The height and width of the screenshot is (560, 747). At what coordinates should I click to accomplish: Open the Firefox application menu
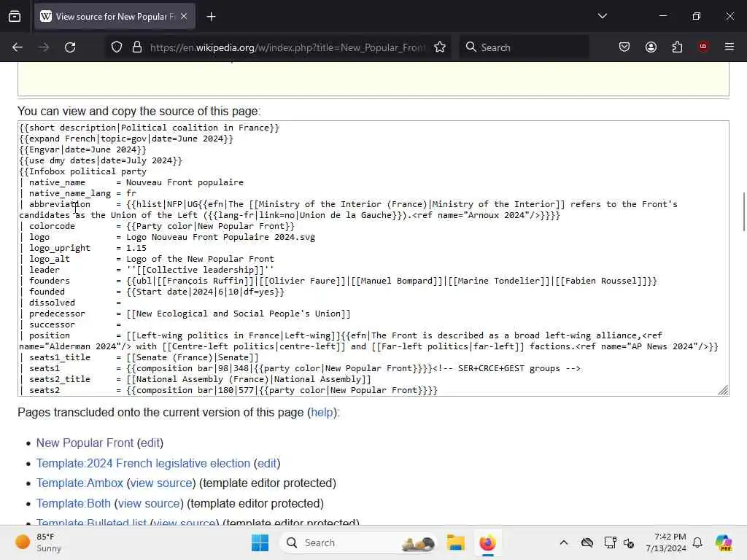[729, 47]
